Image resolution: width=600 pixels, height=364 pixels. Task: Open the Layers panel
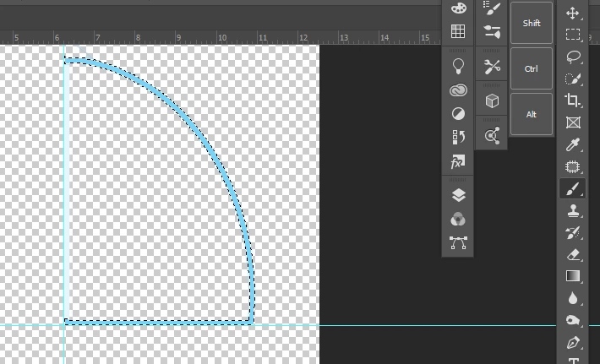(x=458, y=195)
